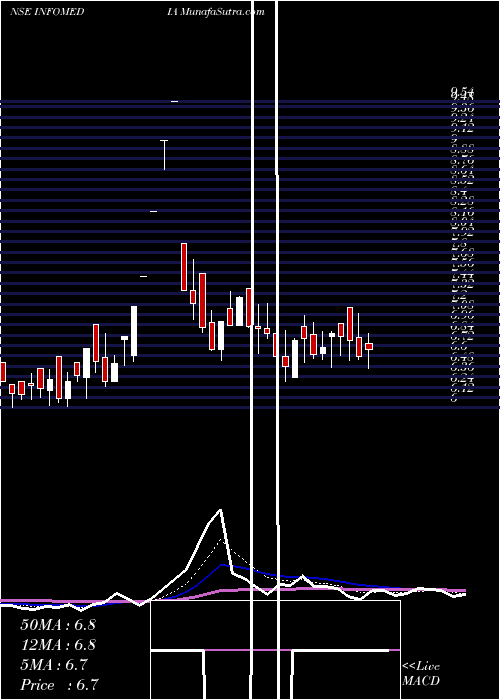Viewport: 500px width, 700px height.
Task: Select the 50MA : 6.8 reading
Action: 58,625
